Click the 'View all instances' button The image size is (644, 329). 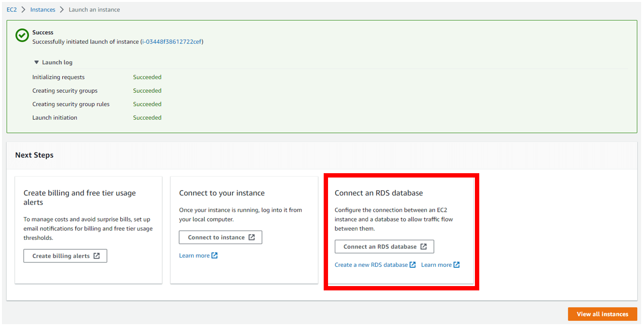(x=602, y=314)
